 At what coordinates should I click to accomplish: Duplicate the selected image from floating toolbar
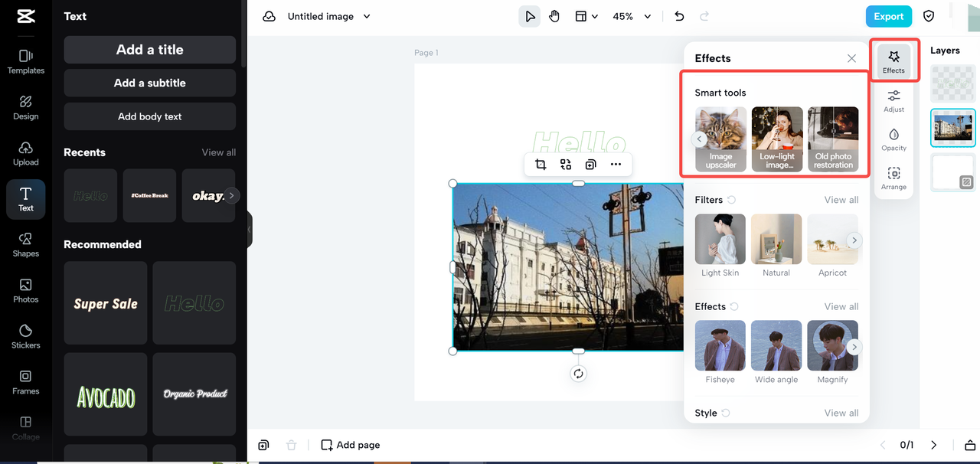pos(590,164)
